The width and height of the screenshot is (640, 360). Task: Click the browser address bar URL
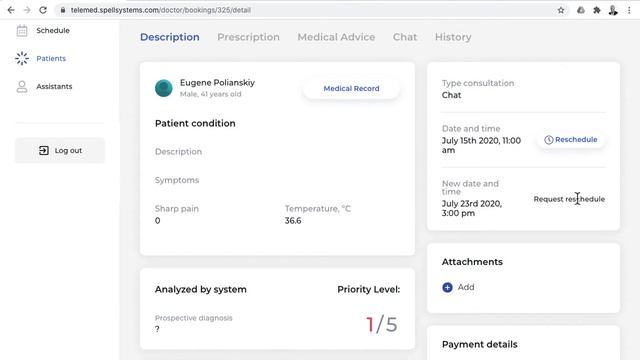point(161,10)
